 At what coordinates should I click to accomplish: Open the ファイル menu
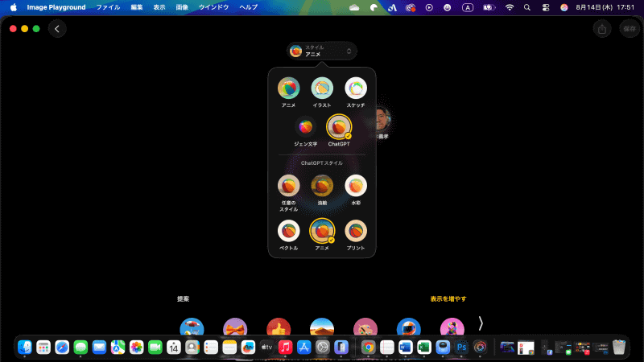108,7
